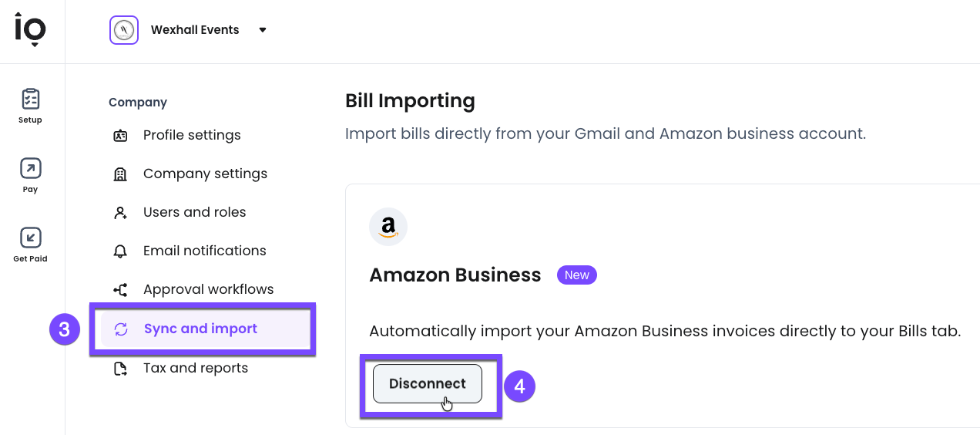Expand the Wexhall Events company dropdown arrow

pos(263,30)
